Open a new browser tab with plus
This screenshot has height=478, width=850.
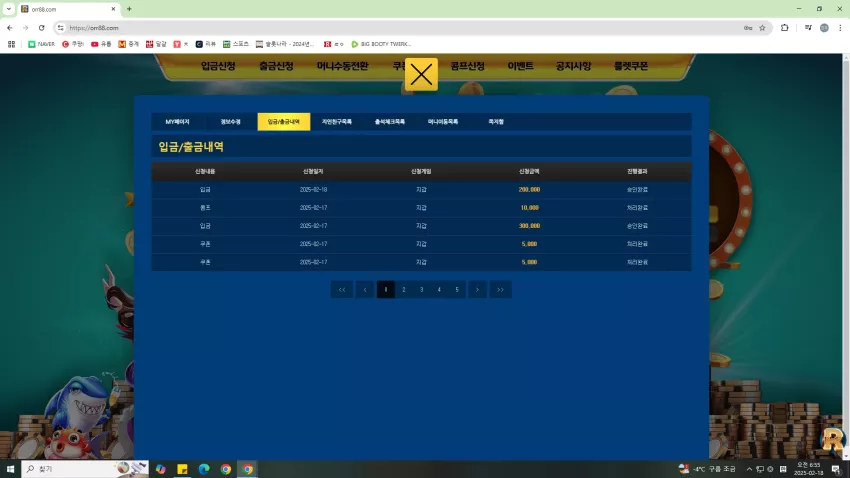point(129,9)
